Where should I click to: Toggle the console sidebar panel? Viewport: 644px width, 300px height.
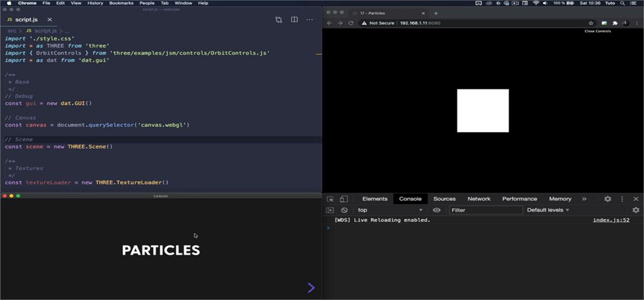coord(330,210)
